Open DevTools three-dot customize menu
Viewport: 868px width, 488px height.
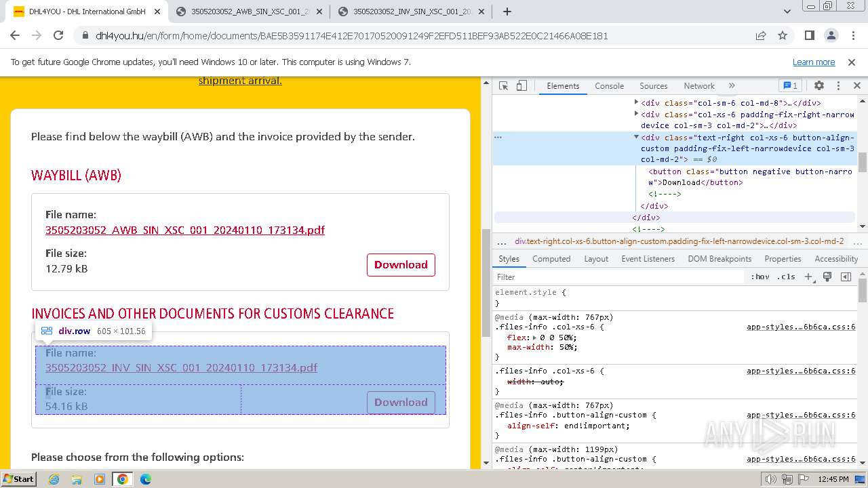(838, 86)
